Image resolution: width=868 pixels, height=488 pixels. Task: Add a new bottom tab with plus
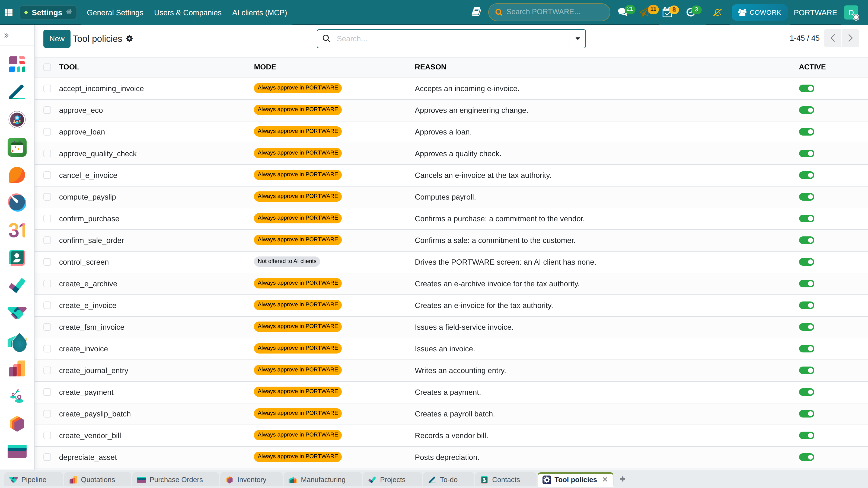click(x=623, y=479)
